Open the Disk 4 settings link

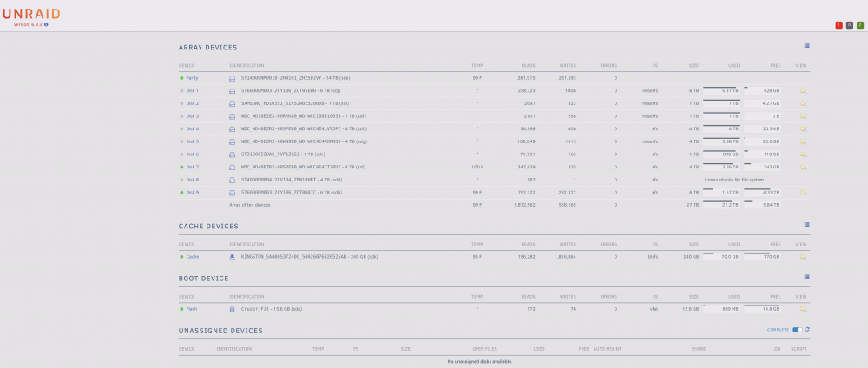pos(192,129)
